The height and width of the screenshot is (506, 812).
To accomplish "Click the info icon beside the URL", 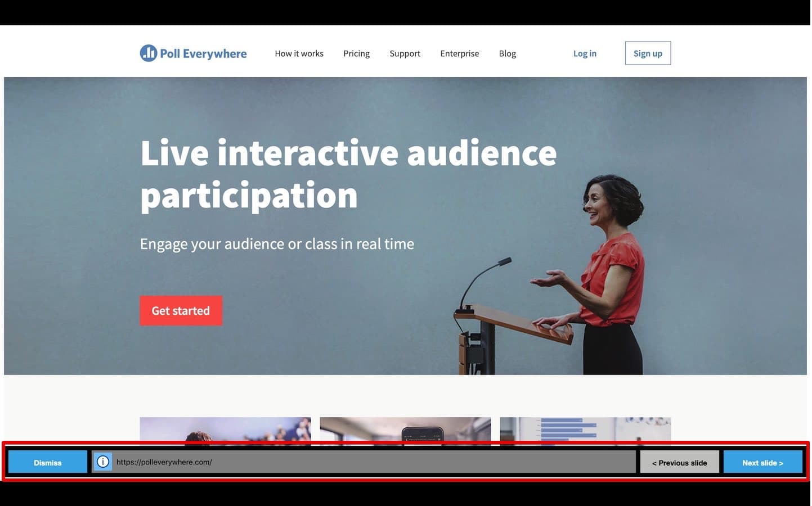I will click(x=102, y=462).
